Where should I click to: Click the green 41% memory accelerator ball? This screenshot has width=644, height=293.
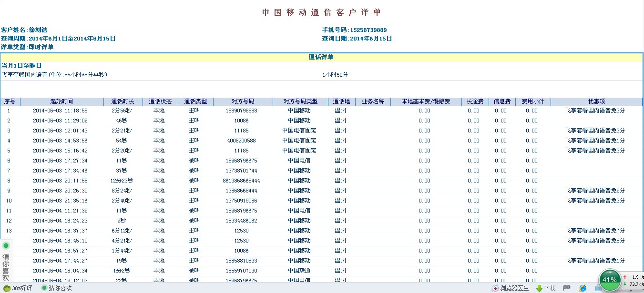[x=610, y=280]
